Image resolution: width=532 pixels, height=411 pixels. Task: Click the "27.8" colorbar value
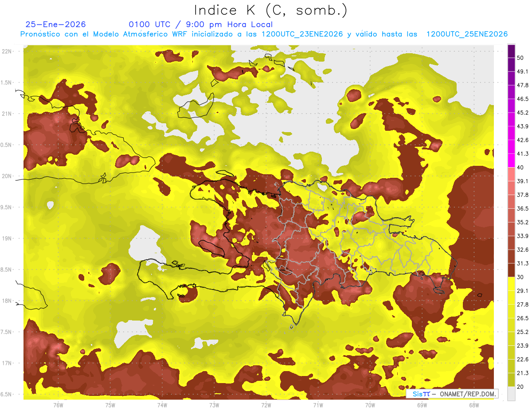tap(523, 305)
